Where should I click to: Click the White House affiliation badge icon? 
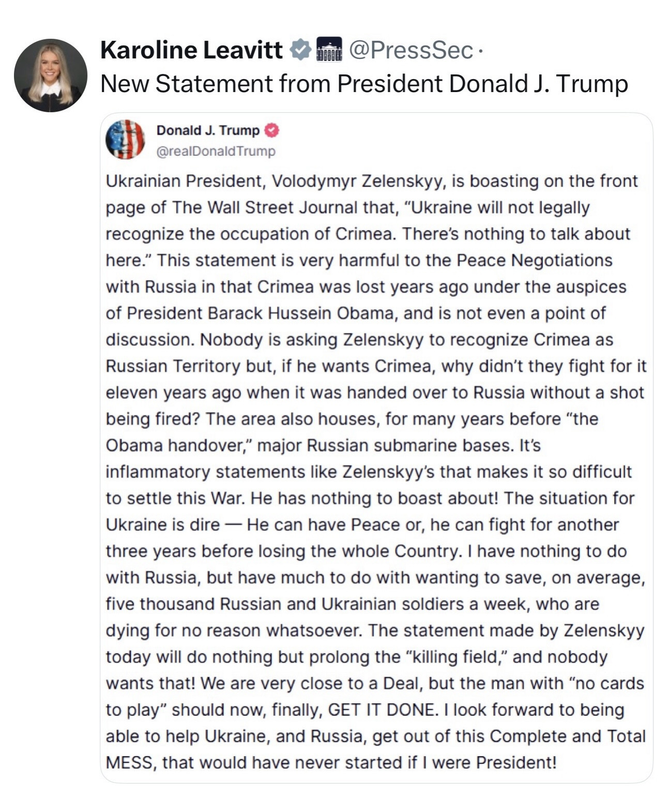click(329, 50)
